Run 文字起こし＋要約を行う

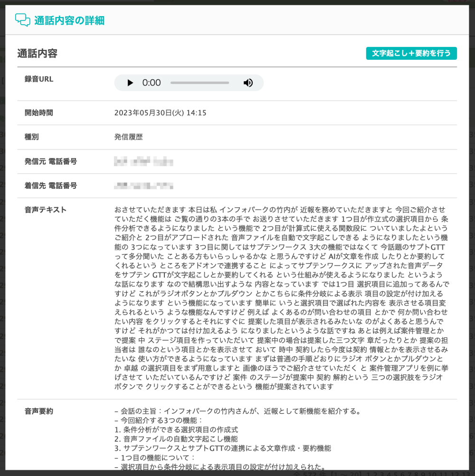pos(411,53)
